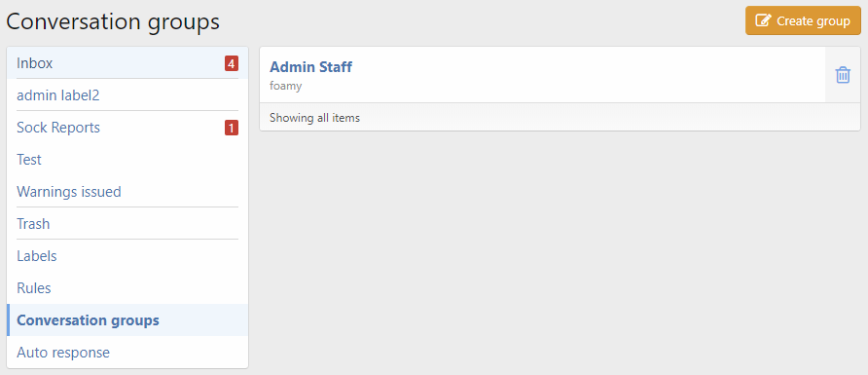Open the Auto response settings

pos(127,353)
